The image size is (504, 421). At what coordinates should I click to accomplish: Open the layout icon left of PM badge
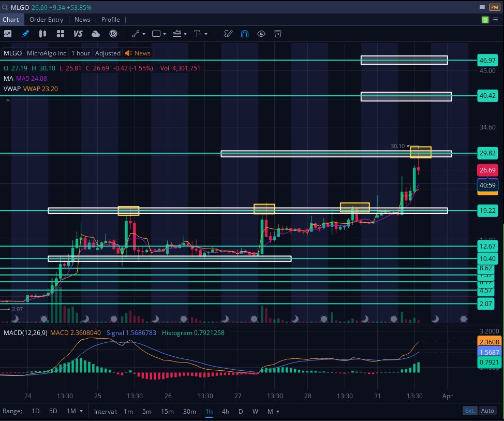[x=482, y=7]
